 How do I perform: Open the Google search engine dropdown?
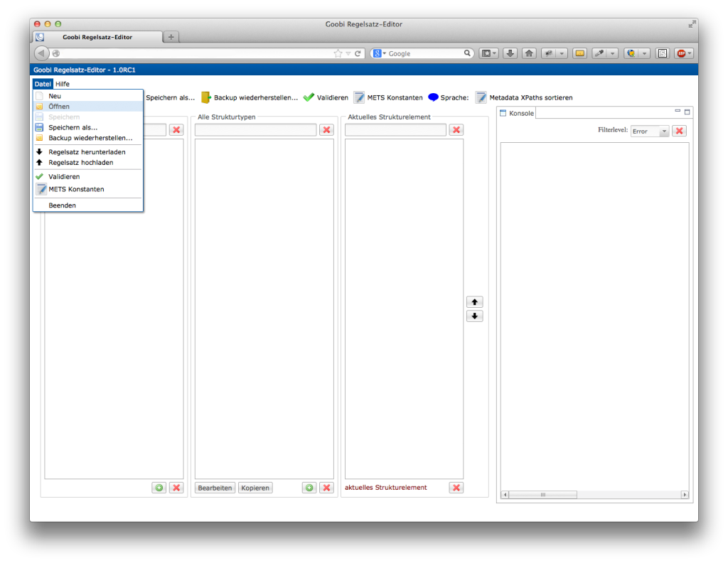coord(380,53)
